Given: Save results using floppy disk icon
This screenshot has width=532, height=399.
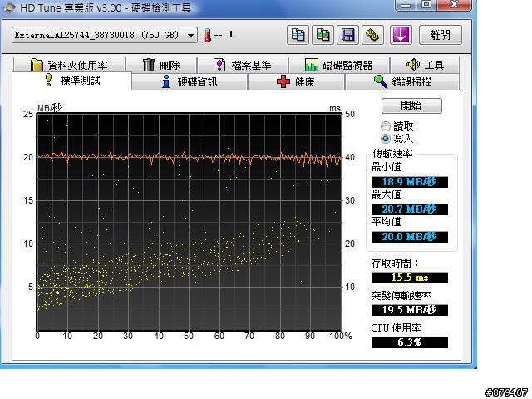Looking at the screenshot, I should point(347,35).
